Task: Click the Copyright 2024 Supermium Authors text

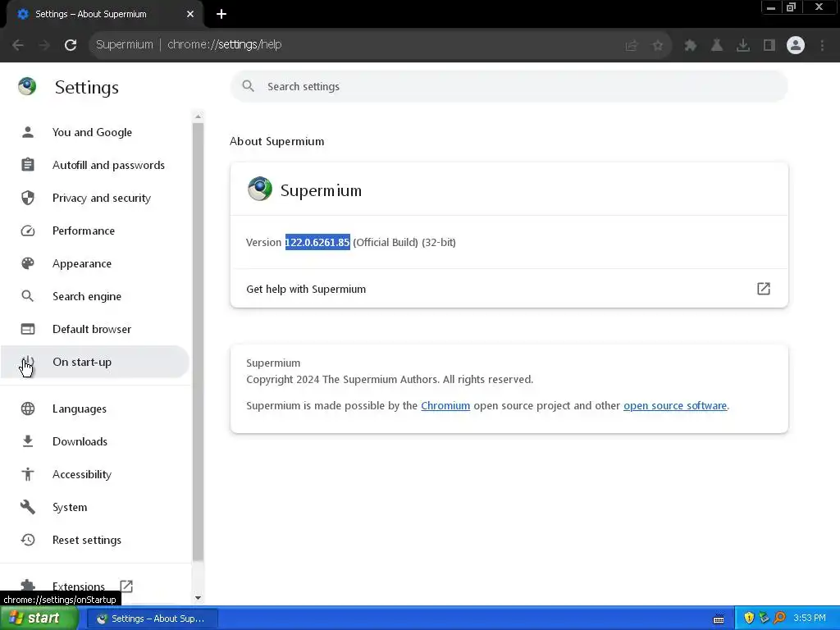Action: coord(390,379)
